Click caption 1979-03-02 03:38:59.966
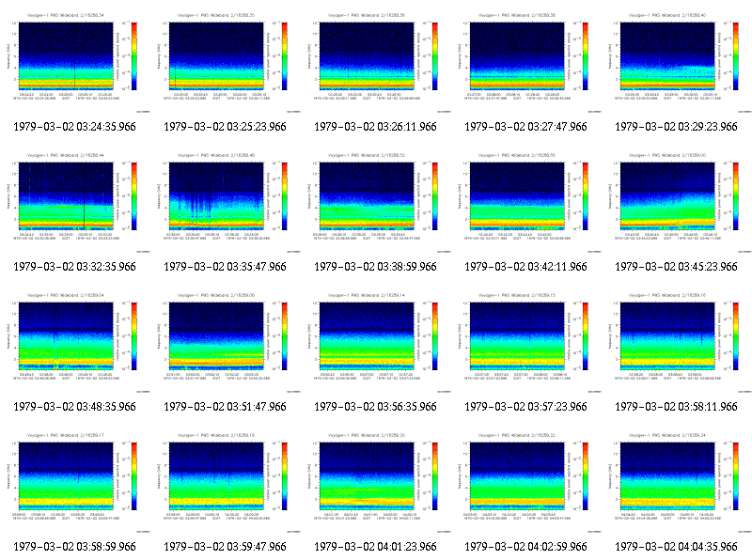Screen dimensions: 752x560 (375, 267)
